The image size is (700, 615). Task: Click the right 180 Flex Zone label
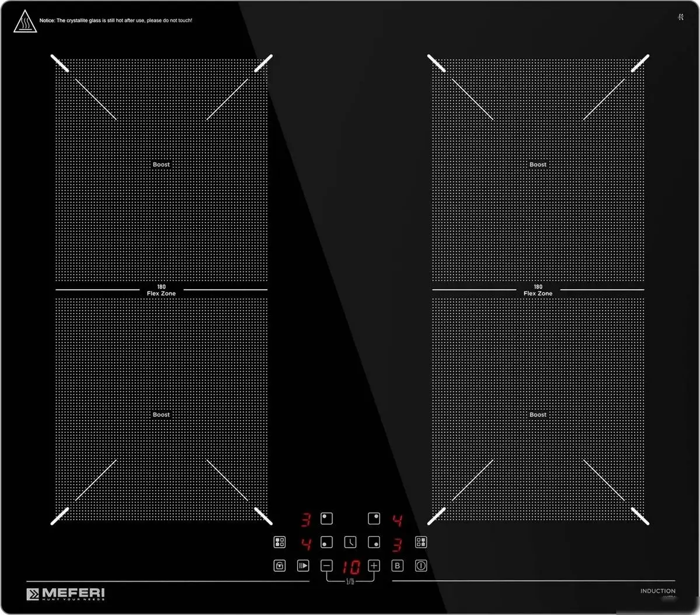click(538, 290)
